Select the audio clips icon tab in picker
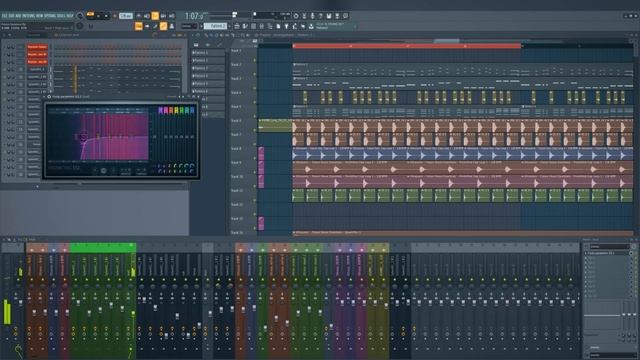Screen dimensions: 640x360 [x=208, y=44]
